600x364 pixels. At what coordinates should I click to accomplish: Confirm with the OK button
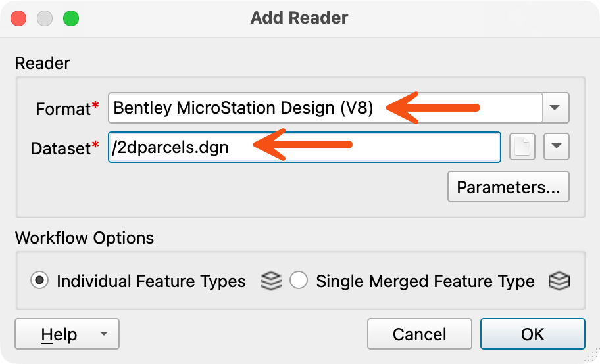tap(533, 334)
